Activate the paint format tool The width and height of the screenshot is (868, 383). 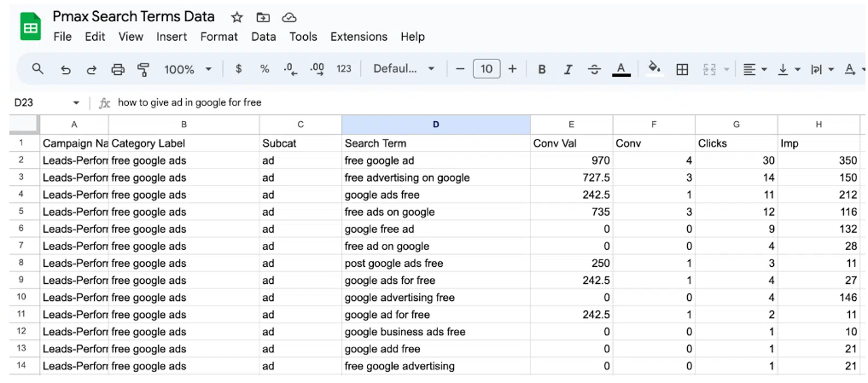pyautogui.click(x=143, y=69)
